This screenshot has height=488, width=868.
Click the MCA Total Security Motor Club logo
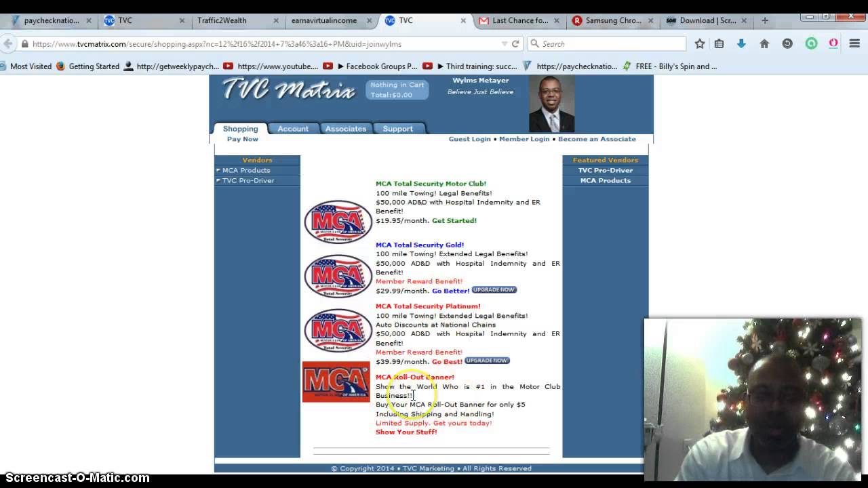(338, 222)
